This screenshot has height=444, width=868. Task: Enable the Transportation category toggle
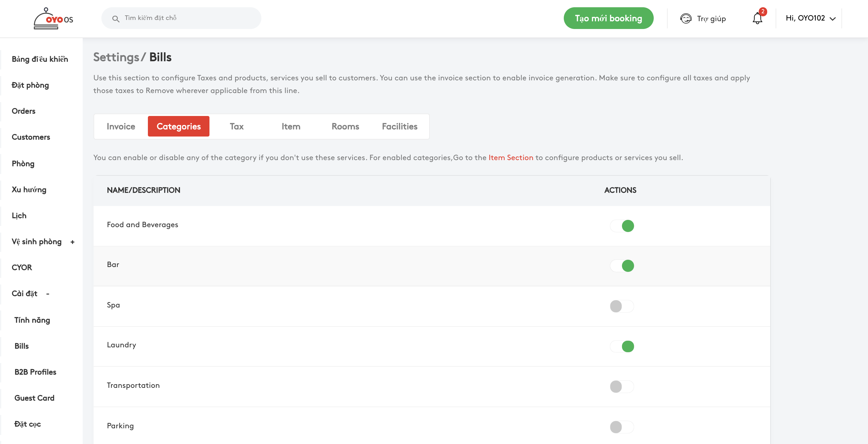[x=622, y=386]
